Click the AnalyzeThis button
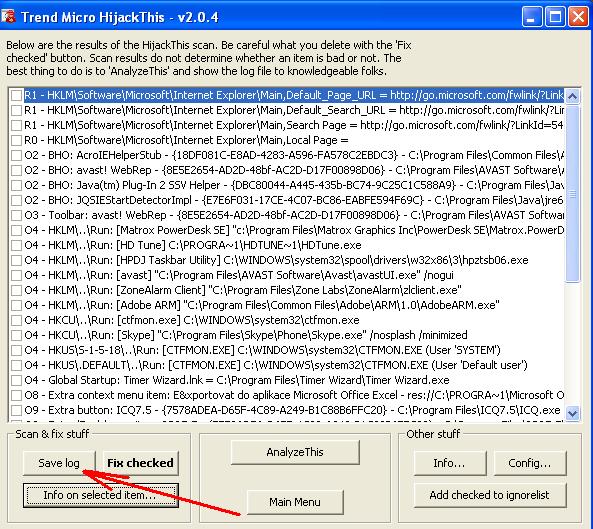The image size is (593, 529). (295, 452)
